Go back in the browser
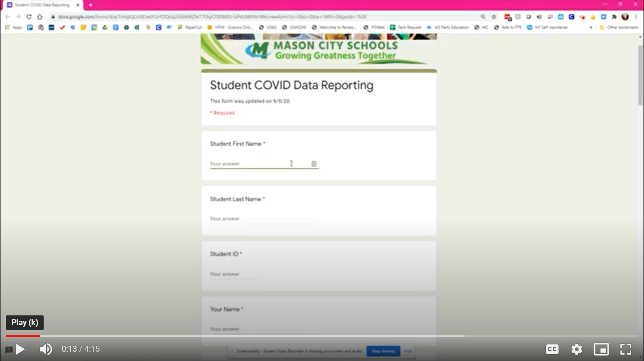The image size is (644, 361). coord(7,17)
